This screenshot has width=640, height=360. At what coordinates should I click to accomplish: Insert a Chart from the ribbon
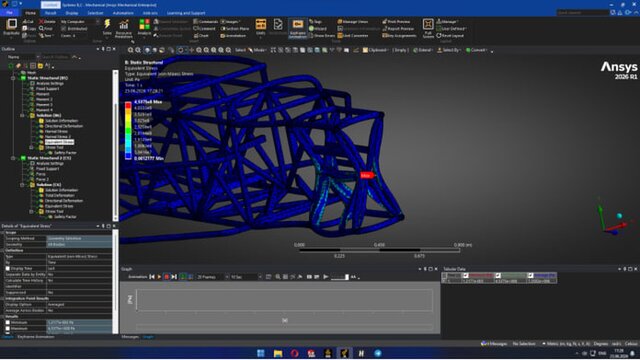[202, 36]
